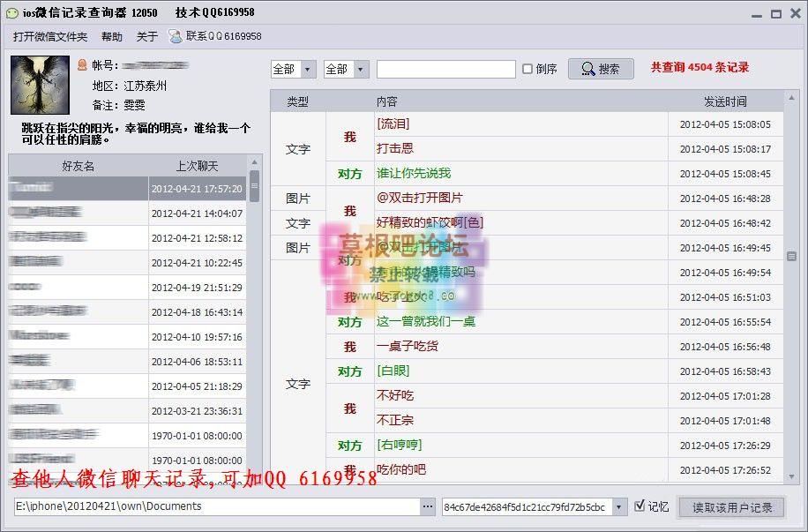Open the 打开微信文件夹 menu
Viewport: 808px width, 532px height.
50,36
